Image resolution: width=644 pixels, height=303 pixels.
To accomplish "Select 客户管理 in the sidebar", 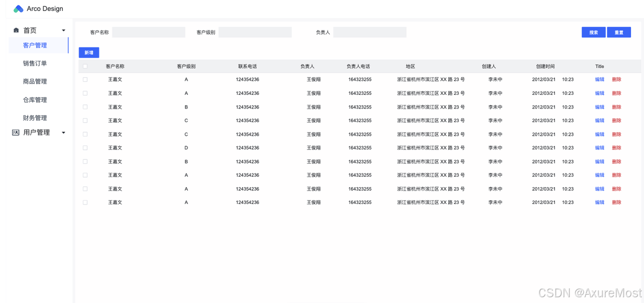I will (x=35, y=45).
